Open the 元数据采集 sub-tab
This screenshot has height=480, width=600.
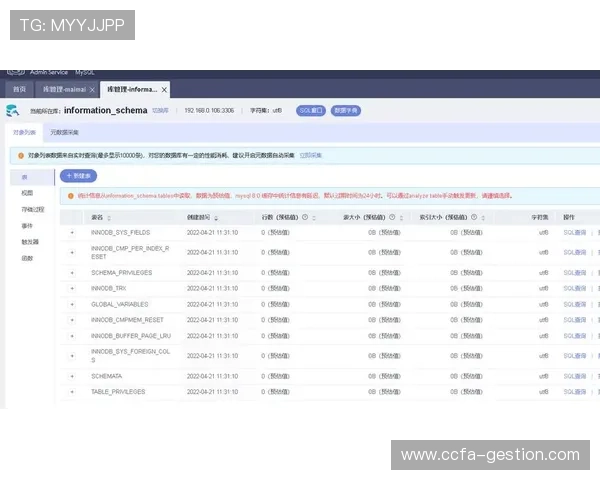(x=64, y=132)
